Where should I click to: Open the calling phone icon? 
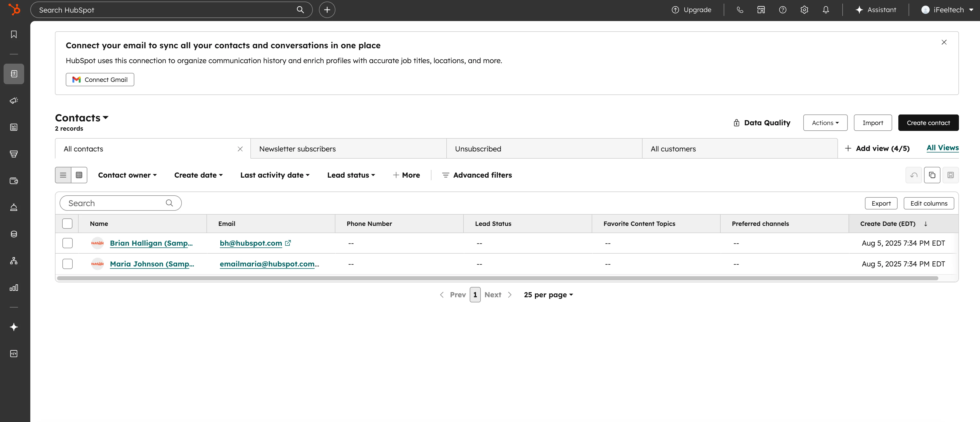(740, 10)
